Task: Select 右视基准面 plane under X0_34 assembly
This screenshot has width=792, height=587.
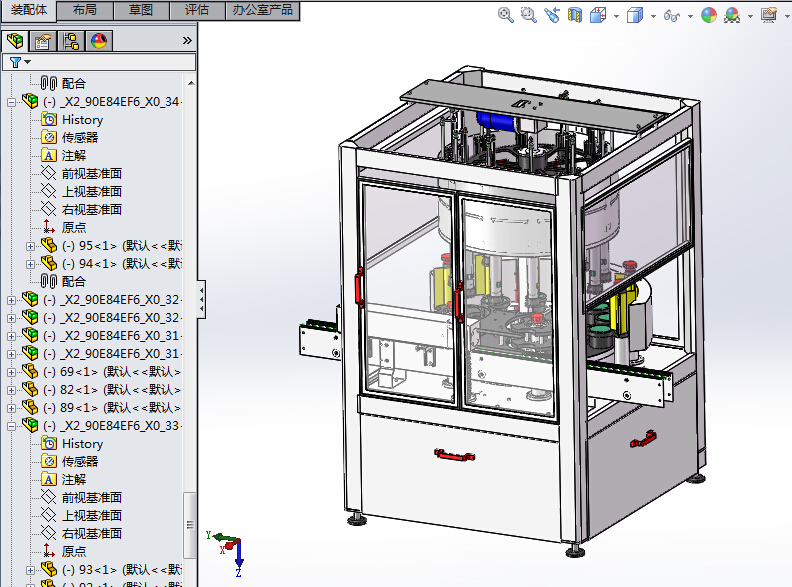Action: point(92,210)
